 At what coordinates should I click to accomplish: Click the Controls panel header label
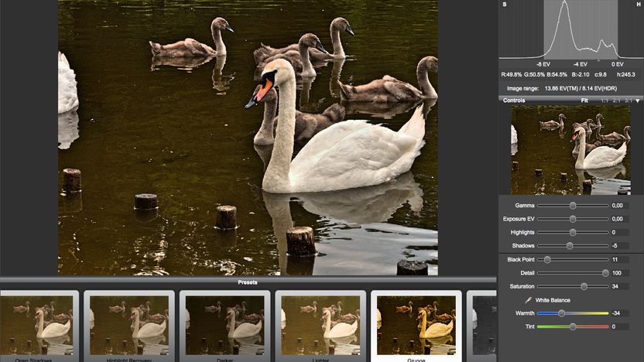click(x=514, y=101)
